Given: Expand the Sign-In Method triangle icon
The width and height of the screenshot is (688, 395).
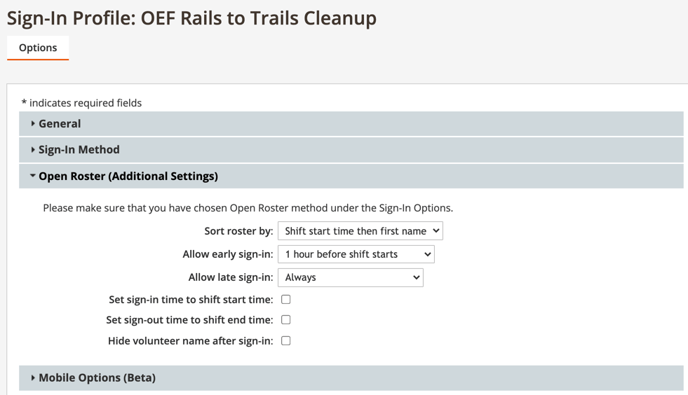Looking at the screenshot, I should 33,150.
